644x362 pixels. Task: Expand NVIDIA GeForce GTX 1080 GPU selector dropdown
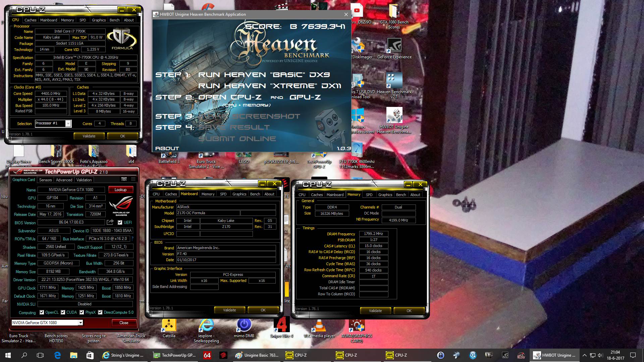(80, 323)
